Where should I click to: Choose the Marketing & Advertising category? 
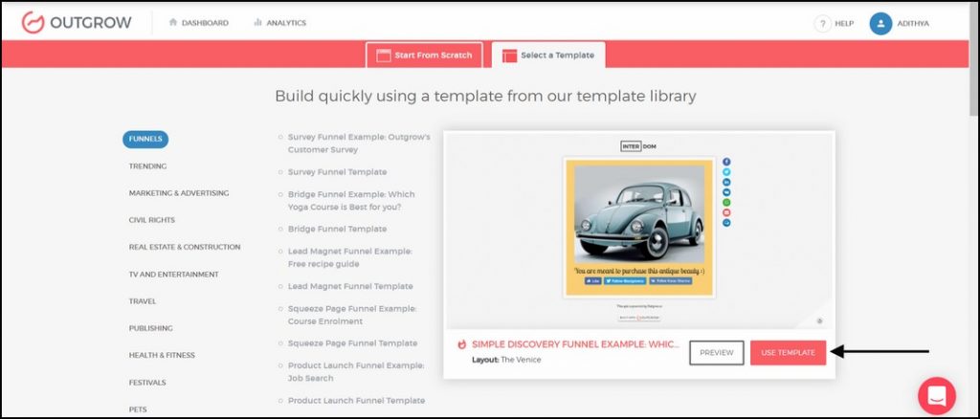[179, 193]
